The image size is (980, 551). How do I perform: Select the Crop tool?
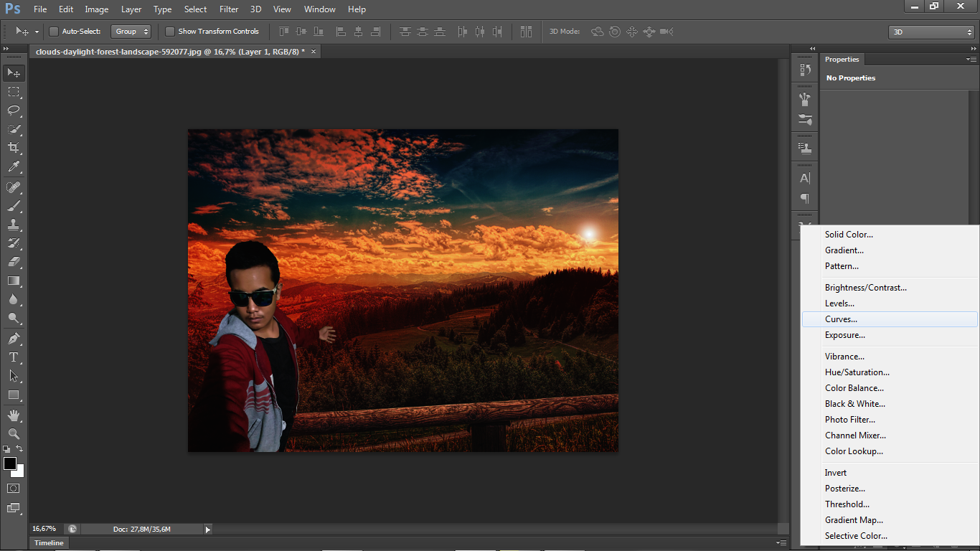pyautogui.click(x=14, y=148)
